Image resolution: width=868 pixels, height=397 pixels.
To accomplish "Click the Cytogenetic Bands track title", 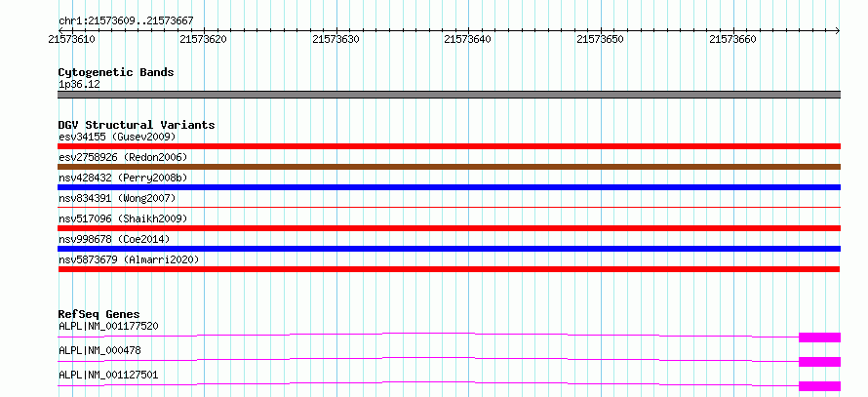I will tap(116, 72).
